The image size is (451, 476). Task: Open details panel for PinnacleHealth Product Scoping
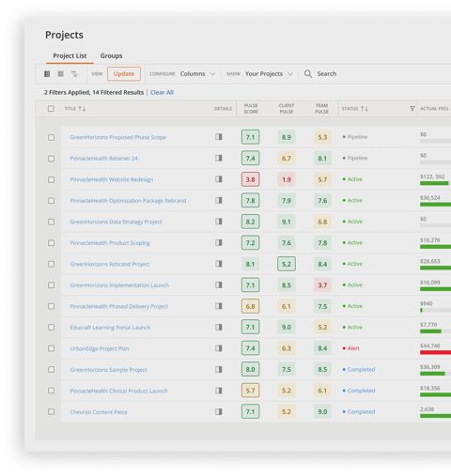point(219,242)
